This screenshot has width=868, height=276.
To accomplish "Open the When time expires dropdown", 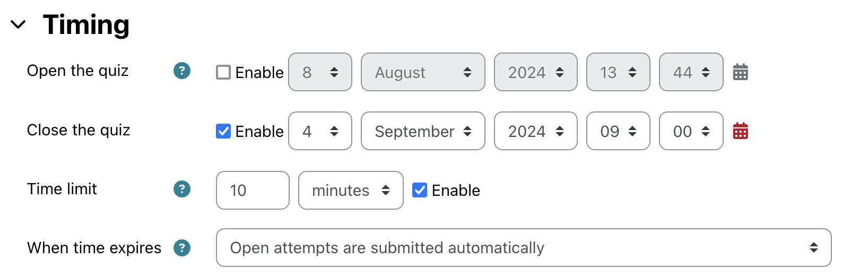I will (523, 248).
